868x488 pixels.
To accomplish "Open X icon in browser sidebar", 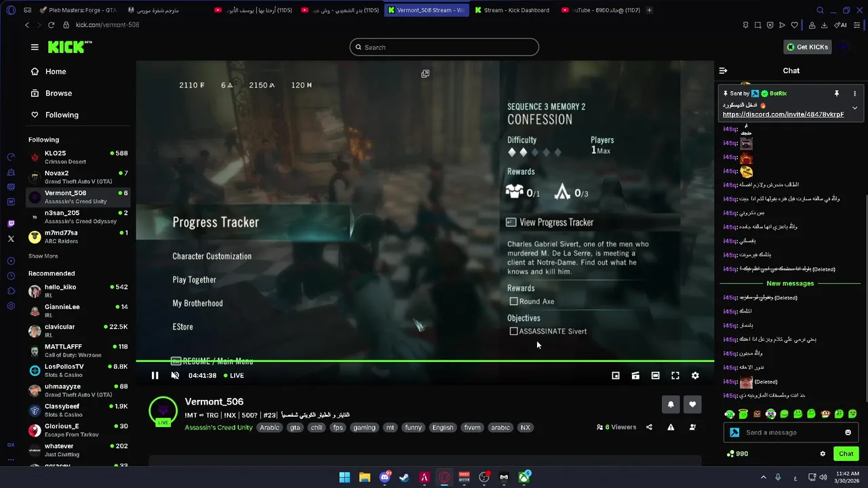I will point(11,239).
